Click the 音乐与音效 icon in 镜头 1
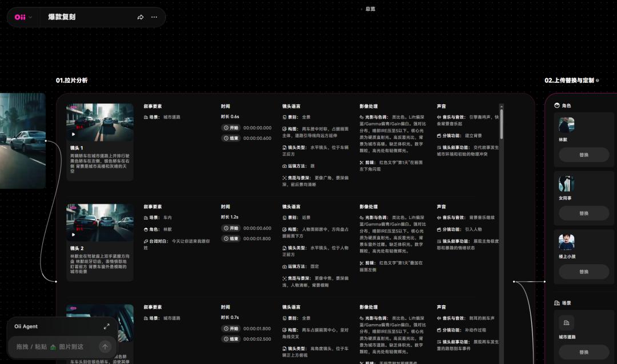Viewport: 617px width, 364px height. point(439,117)
